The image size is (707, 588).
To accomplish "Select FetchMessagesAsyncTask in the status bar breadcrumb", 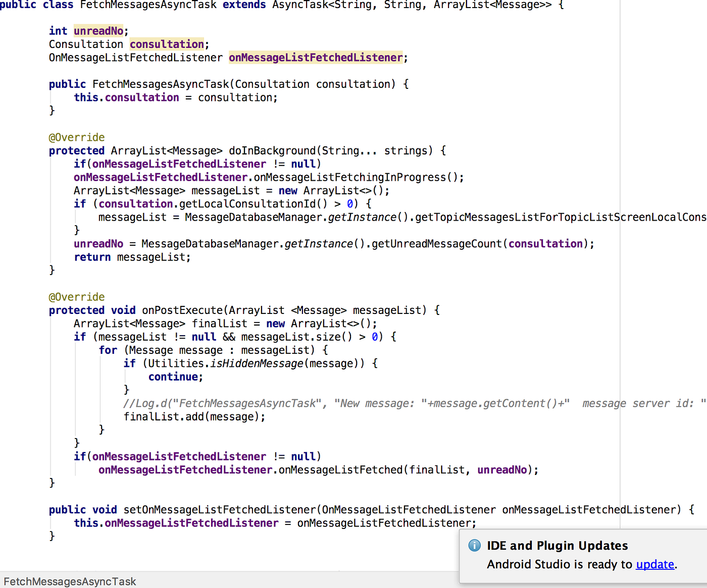I will pos(69,581).
